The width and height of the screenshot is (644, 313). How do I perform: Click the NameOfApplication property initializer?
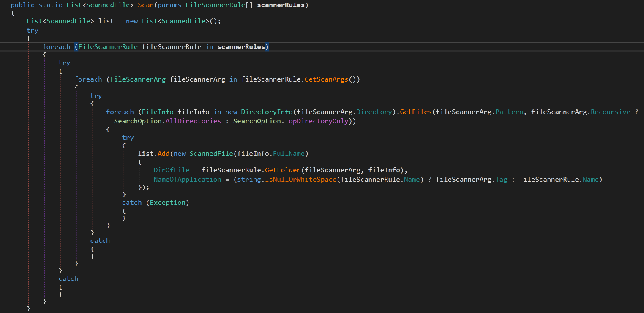(187, 180)
